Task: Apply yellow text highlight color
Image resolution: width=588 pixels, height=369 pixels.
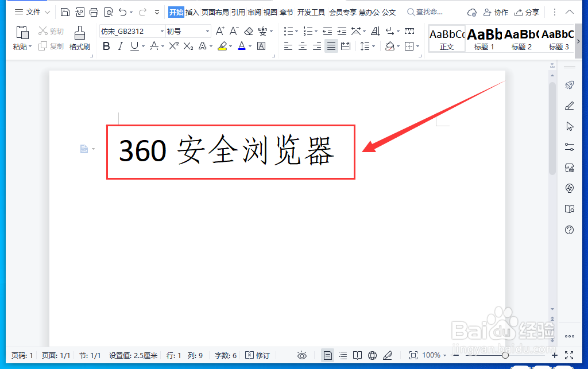Action: (222, 46)
